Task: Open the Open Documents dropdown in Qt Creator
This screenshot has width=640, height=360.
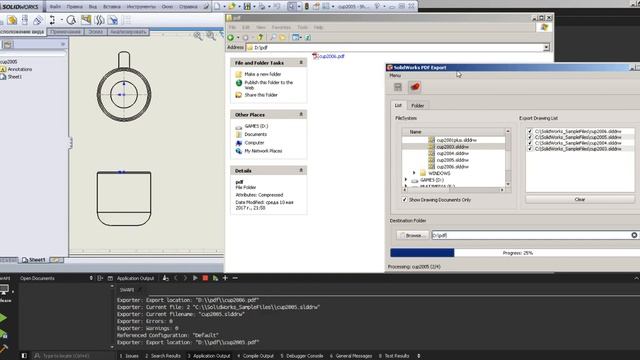Action: [x=91, y=278]
